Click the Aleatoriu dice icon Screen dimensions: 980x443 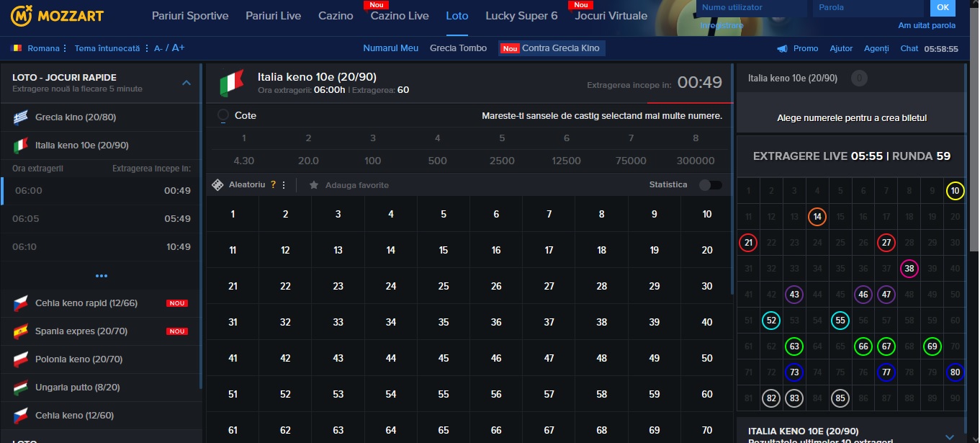coord(217,185)
